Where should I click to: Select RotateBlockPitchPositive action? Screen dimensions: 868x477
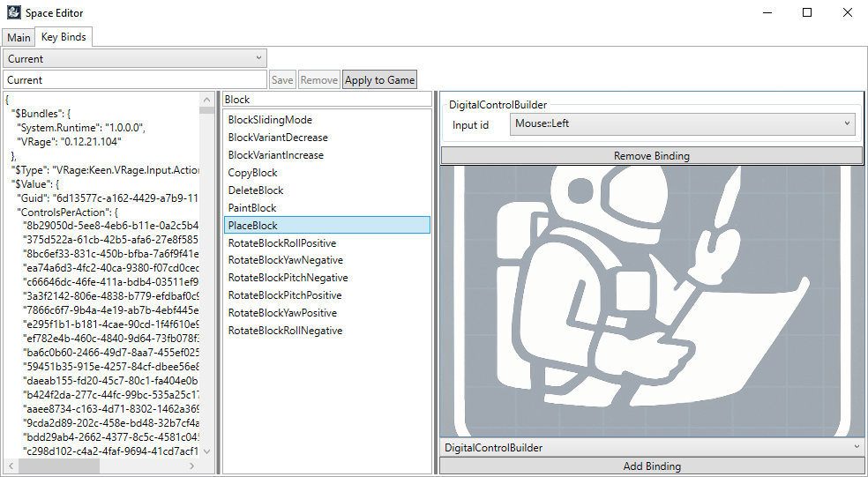(326, 295)
